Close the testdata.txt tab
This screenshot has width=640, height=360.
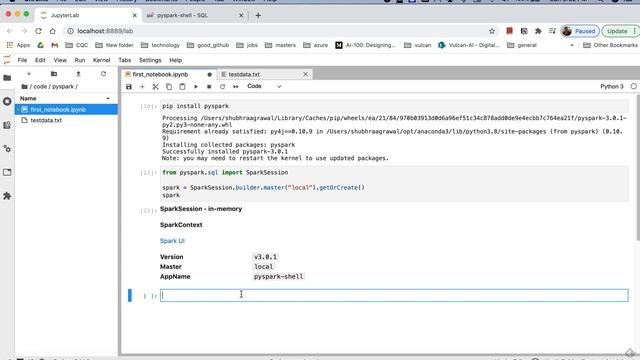(x=305, y=74)
